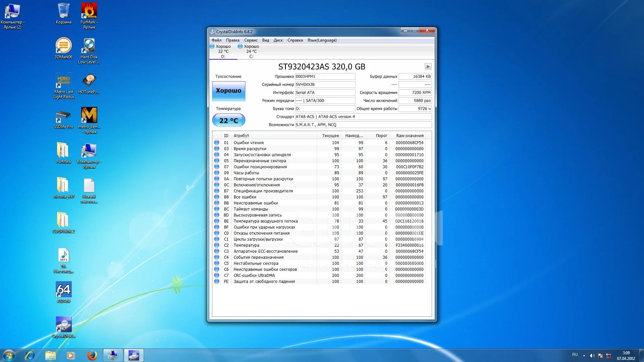Open Windows Explorer folder on taskbar

tap(50, 355)
